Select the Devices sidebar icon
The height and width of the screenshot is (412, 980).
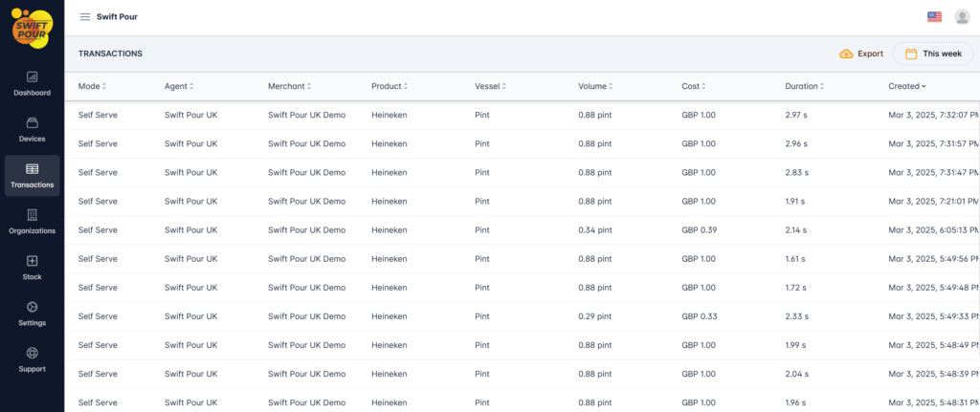(32, 122)
